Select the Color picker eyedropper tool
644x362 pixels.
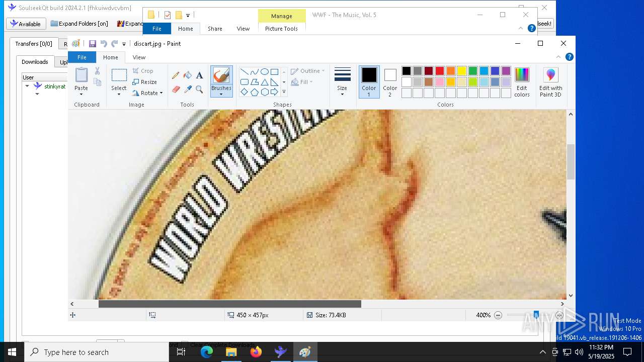(188, 89)
